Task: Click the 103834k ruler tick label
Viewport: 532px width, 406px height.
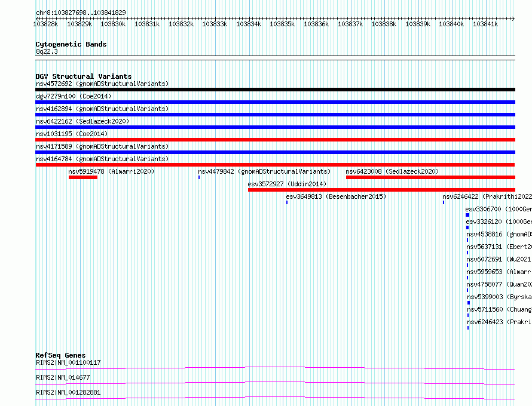Action: (249, 24)
